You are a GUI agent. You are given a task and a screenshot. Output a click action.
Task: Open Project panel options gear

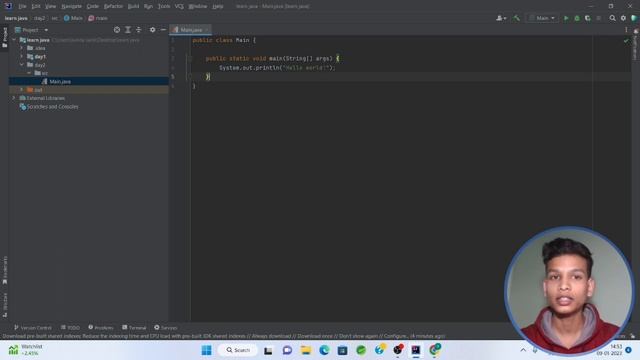click(152, 30)
